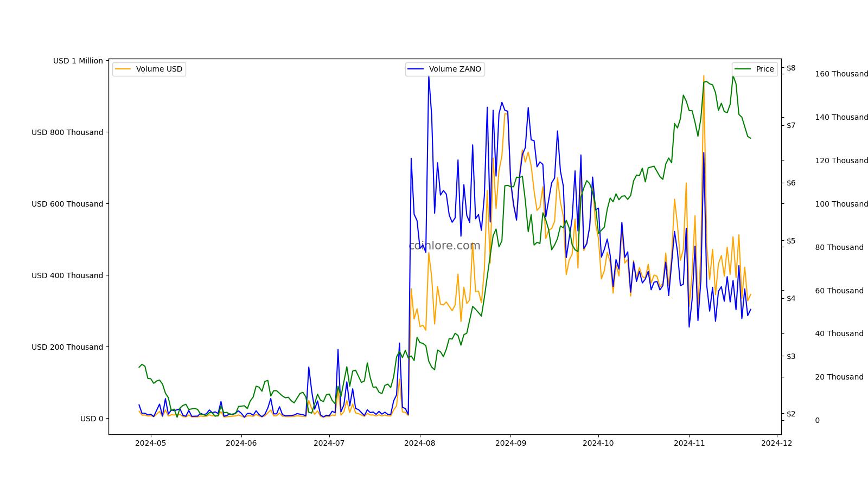Click the 2024-06 date tick label
868x488 pixels.
click(x=241, y=443)
